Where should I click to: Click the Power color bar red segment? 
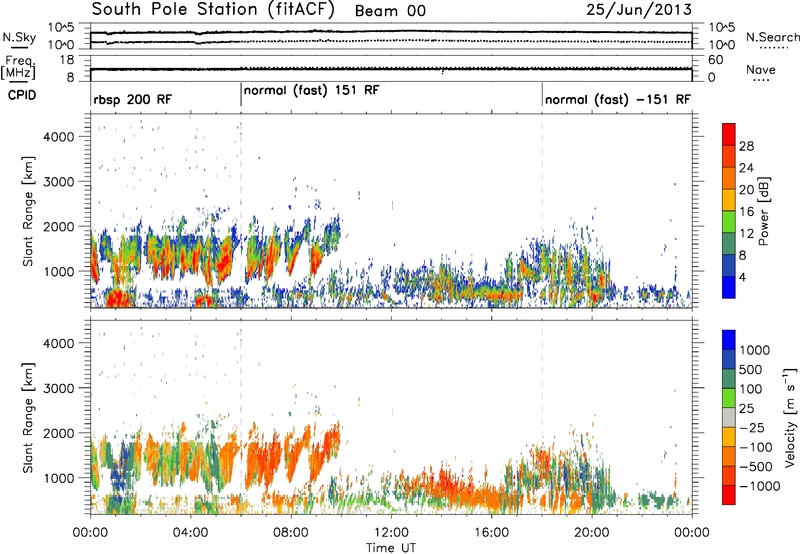pos(729,134)
